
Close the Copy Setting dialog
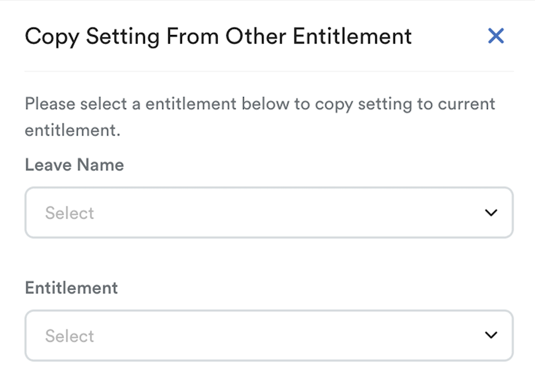pyautogui.click(x=496, y=36)
